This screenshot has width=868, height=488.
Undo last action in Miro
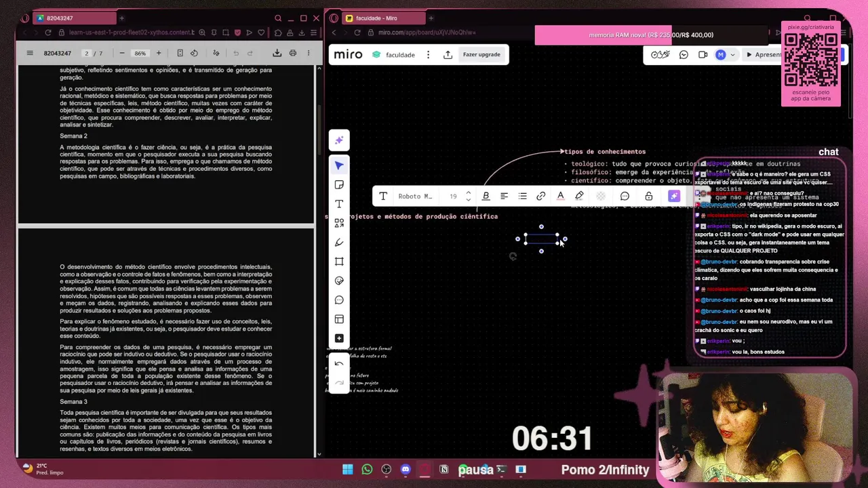[x=339, y=364]
